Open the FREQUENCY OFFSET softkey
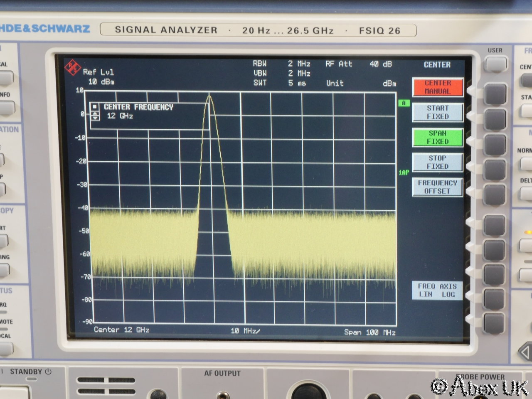This screenshot has height=399, width=532. [x=438, y=187]
